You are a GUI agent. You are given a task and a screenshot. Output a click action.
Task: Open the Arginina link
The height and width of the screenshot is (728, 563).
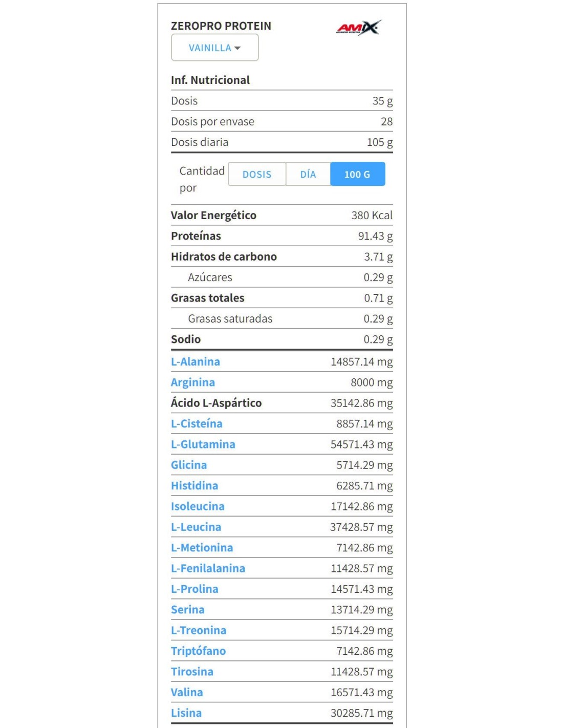coord(193,382)
